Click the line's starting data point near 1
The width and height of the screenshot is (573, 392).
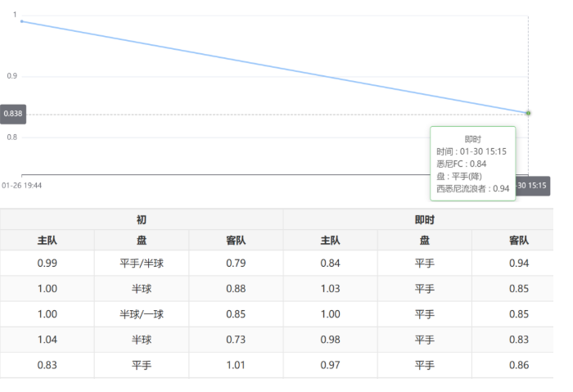tap(21, 21)
